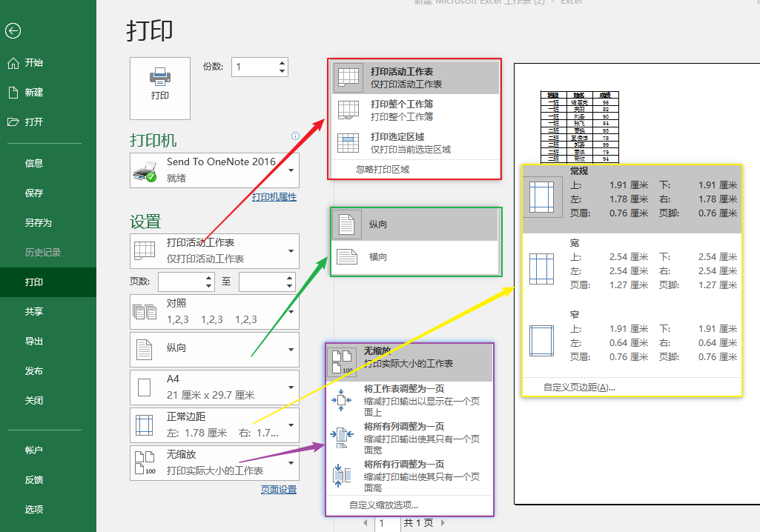Pick the Print Selection area option
The image size is (760, 532).
pos(397,143)
